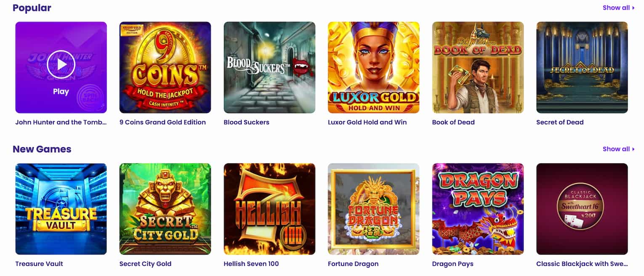The height and width of the screenshot is (276, 644).
Task: Click the Book of Dead title text
Action: pos(453,122)
